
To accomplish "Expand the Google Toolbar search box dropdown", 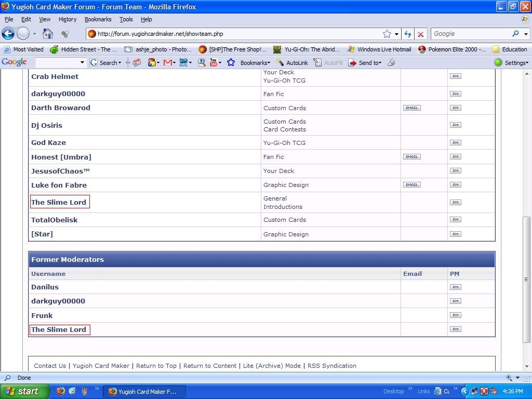I will (x=82, y=62).
